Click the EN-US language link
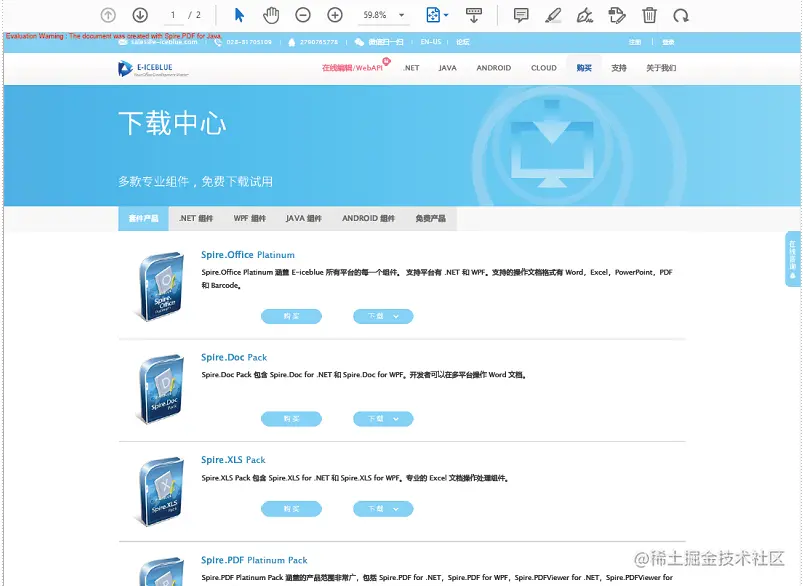Viewport: 803px width, 586px height. (x=431, y=42)
